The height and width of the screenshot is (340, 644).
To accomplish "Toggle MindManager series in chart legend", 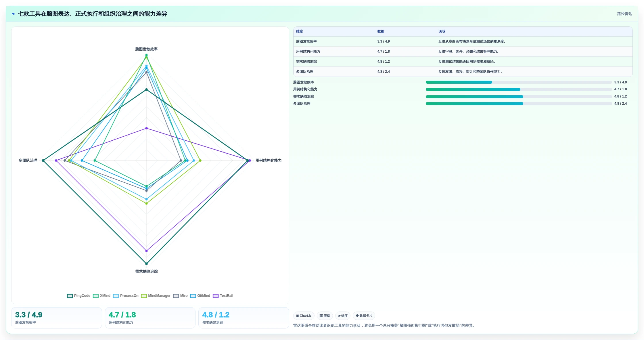I will click(x=156, y=296).
